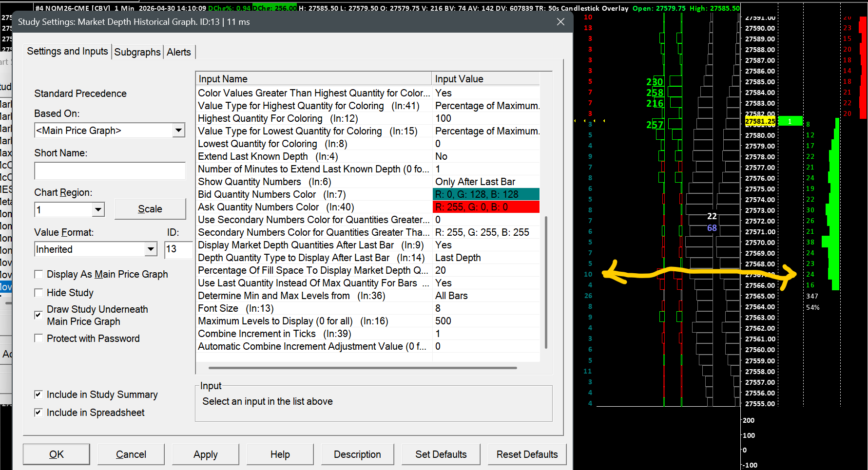Click the Cancel button

coord(131,454)
